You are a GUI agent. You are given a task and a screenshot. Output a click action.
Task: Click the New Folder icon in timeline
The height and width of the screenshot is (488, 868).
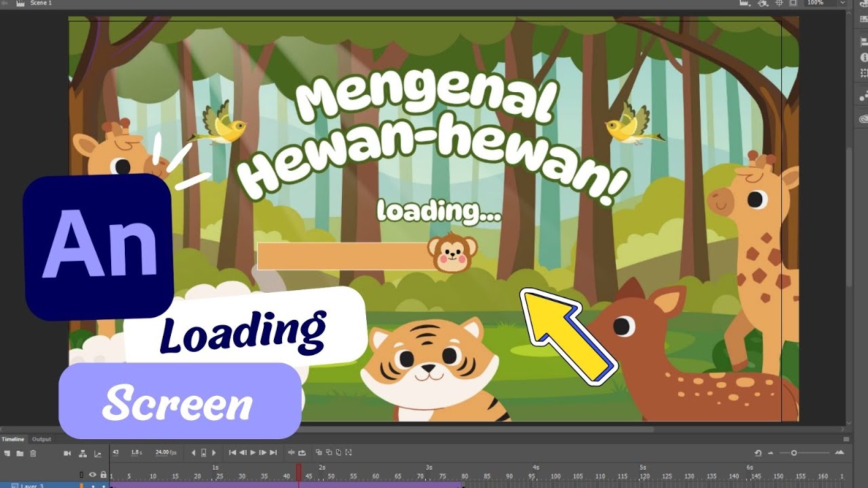(20, 453)
